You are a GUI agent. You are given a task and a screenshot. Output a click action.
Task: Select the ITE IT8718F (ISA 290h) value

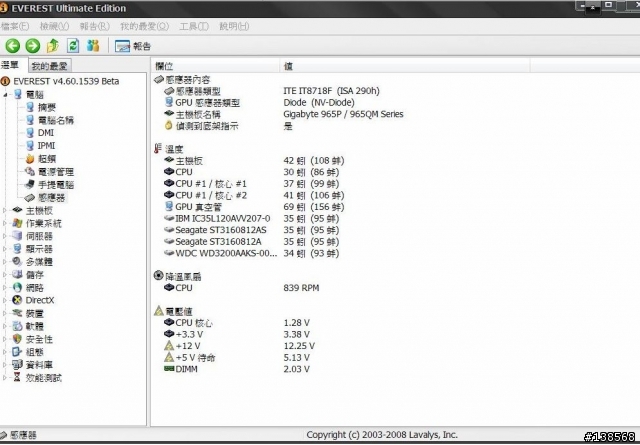pos(331,91)
